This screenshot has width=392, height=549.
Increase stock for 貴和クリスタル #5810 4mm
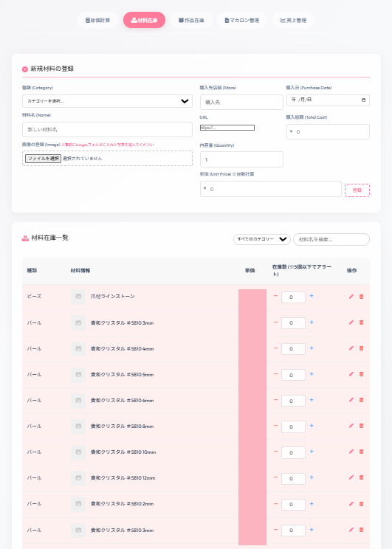[312, 348]
